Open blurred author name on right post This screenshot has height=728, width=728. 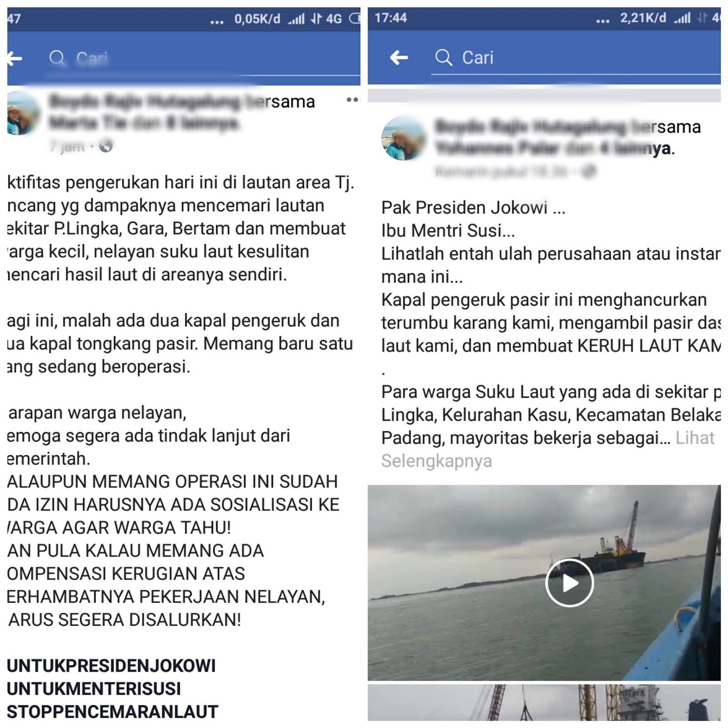coord(530,127)
